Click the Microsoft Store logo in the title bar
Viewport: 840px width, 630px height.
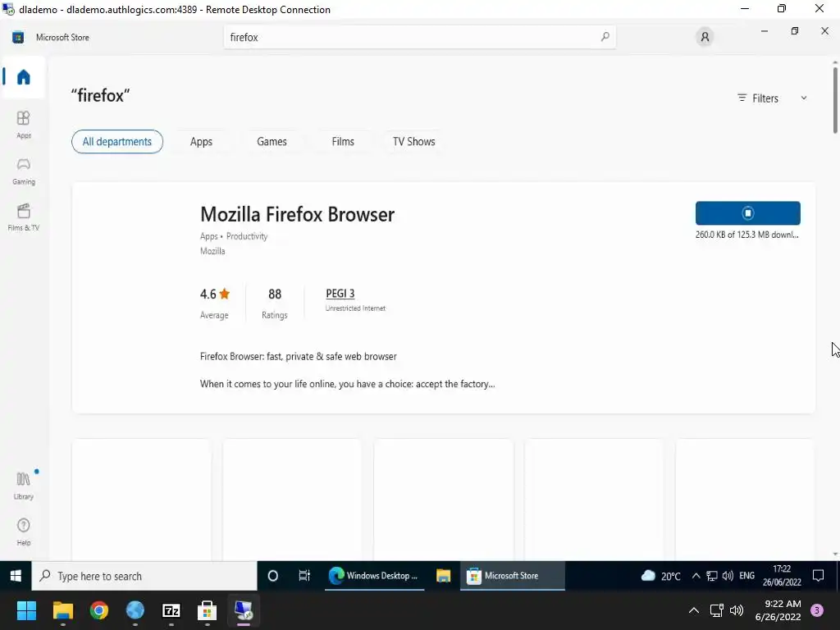(18, 38)
